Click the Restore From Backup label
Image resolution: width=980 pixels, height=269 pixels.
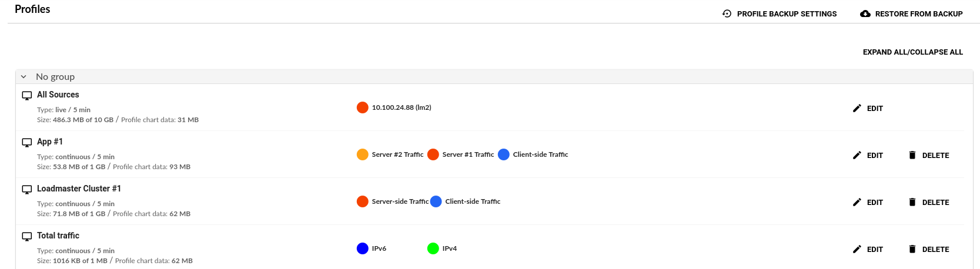[918, 14]
